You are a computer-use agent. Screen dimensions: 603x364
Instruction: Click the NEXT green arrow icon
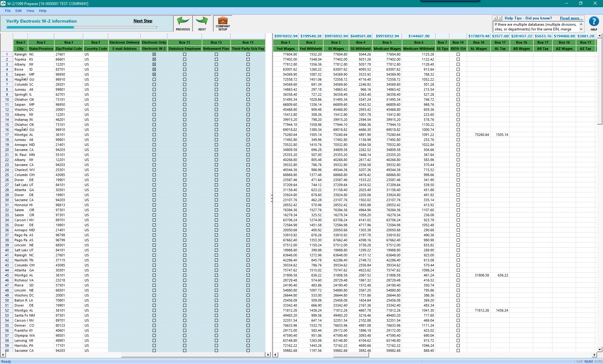202,21
